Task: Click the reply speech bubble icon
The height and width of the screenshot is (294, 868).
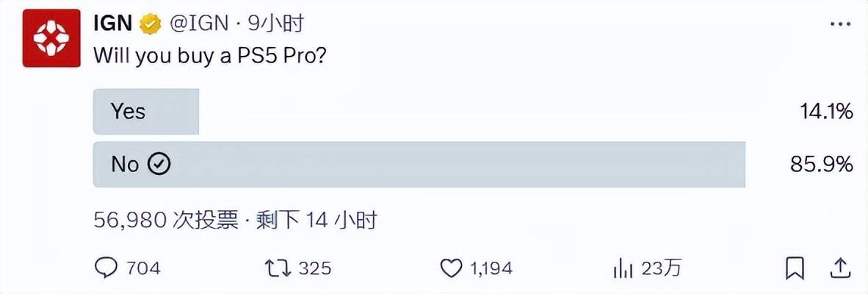Action: pos(106,268)
